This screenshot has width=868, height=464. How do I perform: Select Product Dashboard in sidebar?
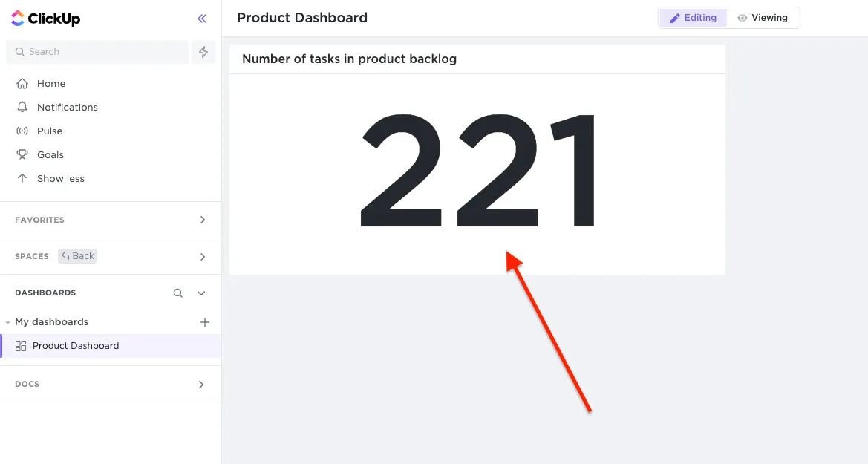click(x=75, y=346)
